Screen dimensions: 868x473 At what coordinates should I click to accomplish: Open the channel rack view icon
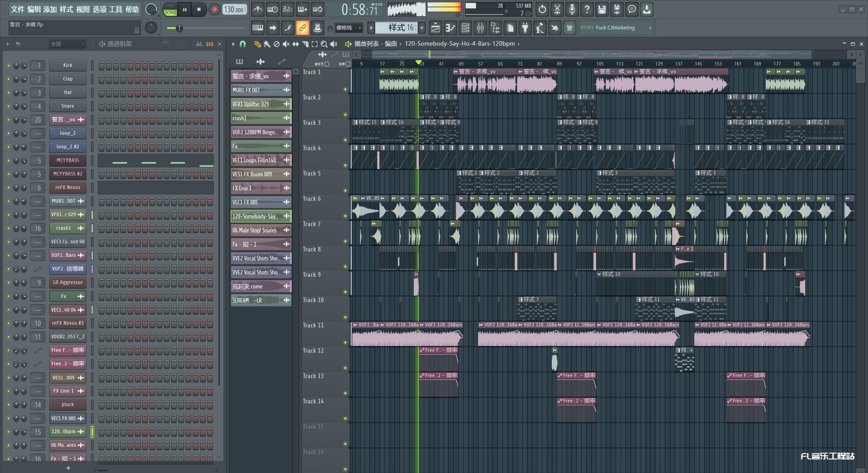click(x=465, y=28)
